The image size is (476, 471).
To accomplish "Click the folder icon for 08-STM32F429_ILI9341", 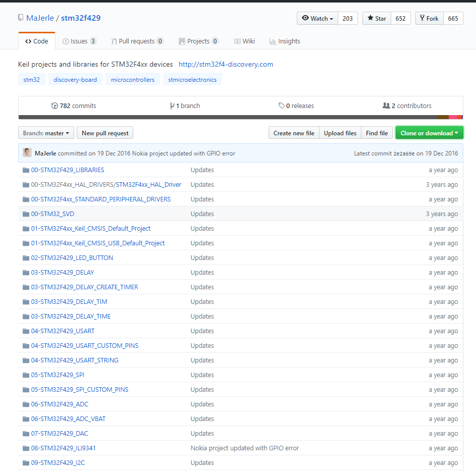I will [26, 448].
